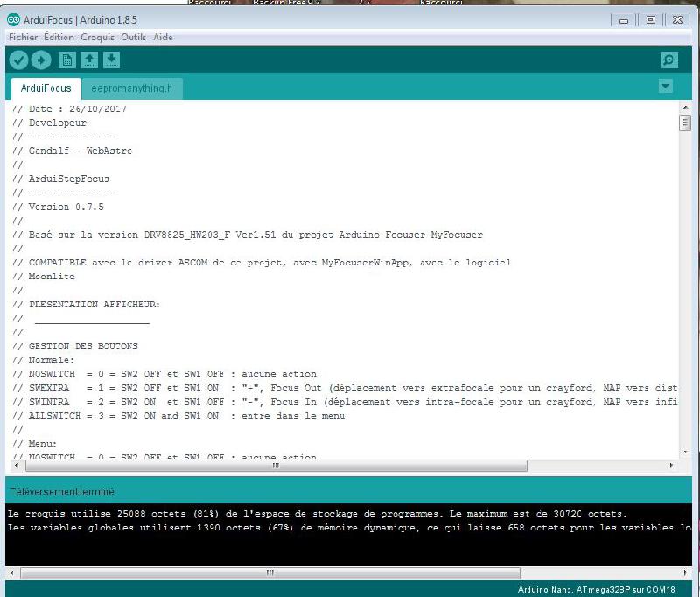
Task: Open the Fichier menu
Action: point(24,37)
